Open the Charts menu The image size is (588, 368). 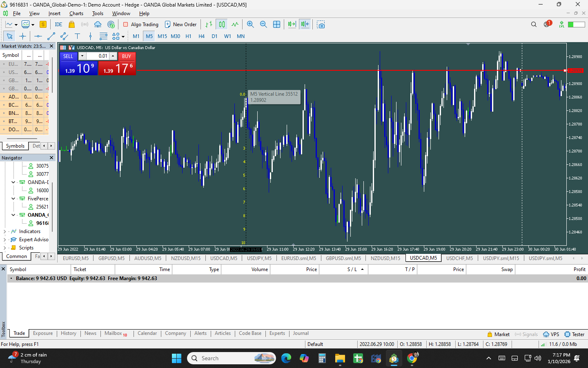[76, 13]
